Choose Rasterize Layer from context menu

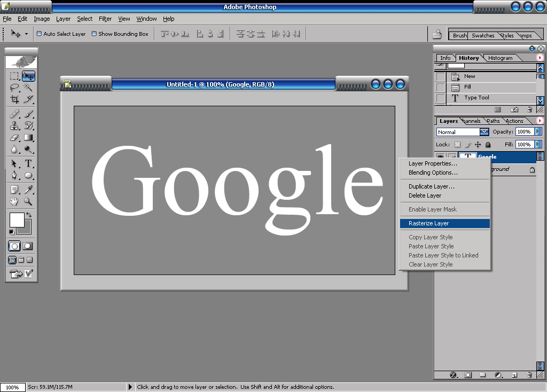445,223
